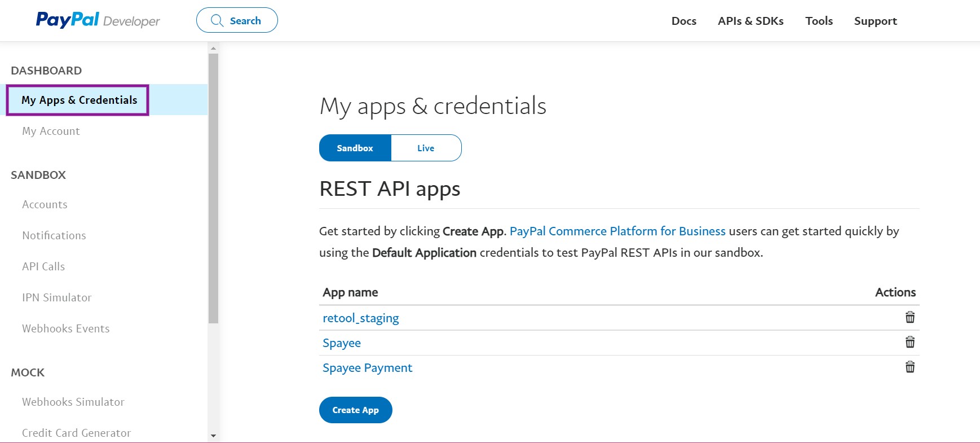Image resolution: width=980 pixels, height=443 pixels.
Task: Switch to the Live environment toggle
Action: point(426,148)
